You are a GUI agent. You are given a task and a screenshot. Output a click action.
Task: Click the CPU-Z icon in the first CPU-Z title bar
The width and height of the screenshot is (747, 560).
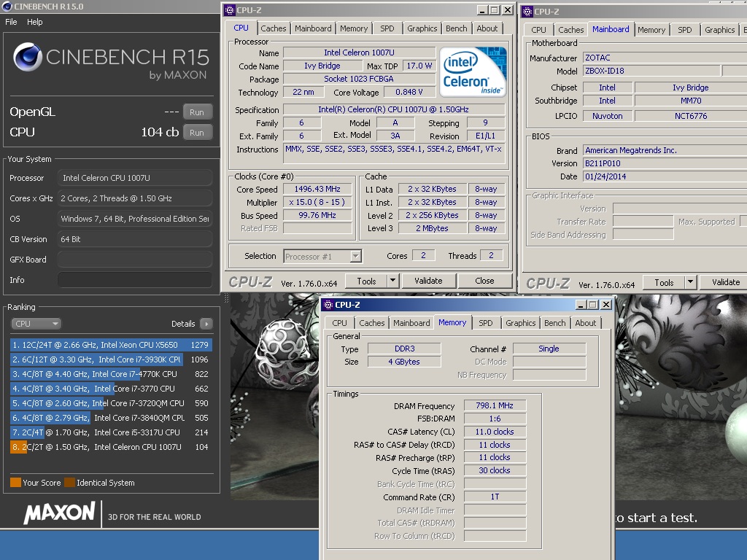[230, 10]
